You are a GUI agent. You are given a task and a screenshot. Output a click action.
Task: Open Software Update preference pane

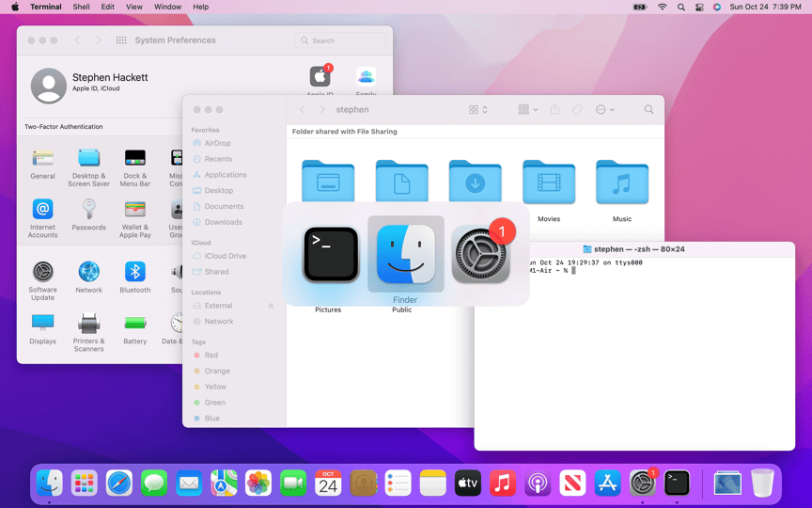(42, 281)
